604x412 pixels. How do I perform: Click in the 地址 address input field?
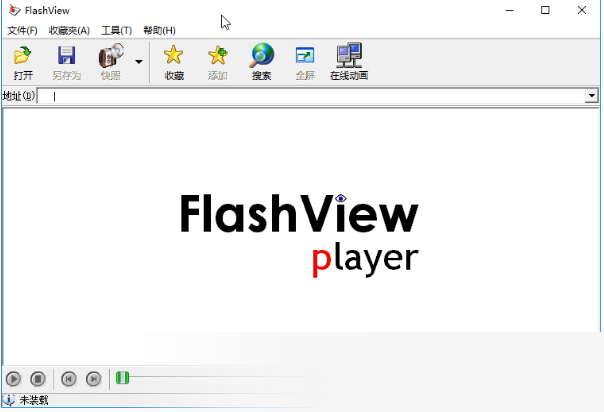(x=311, y=96)
